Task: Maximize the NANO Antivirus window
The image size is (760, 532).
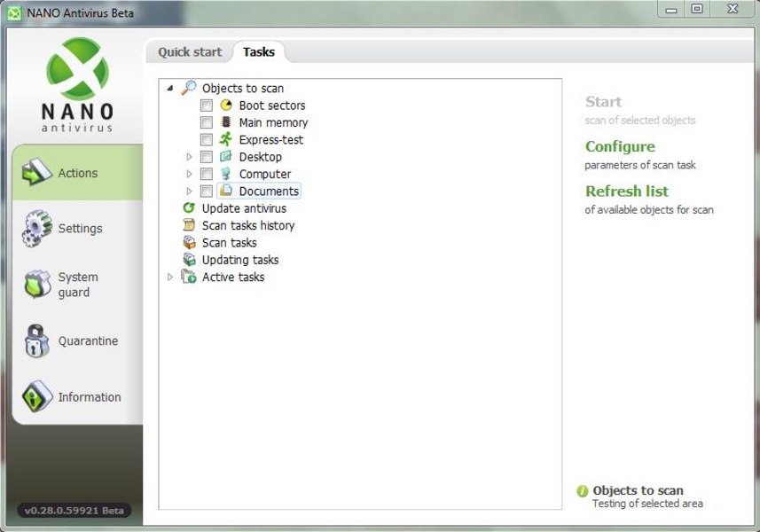Action: [697, 9]
